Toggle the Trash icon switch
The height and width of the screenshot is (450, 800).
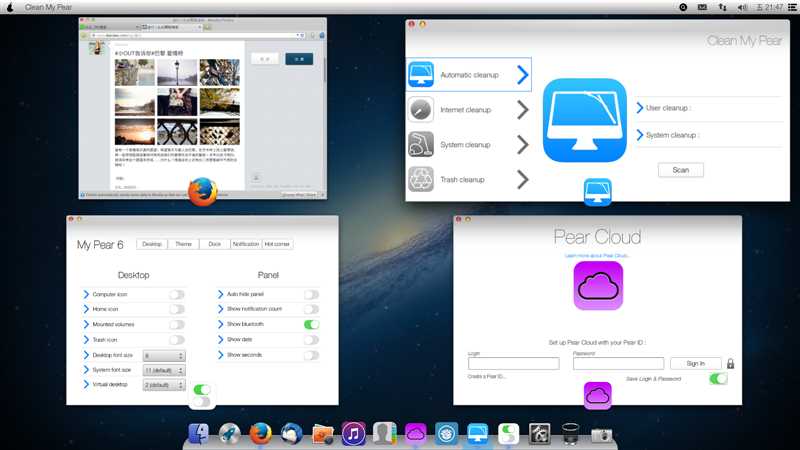[177, 340]
